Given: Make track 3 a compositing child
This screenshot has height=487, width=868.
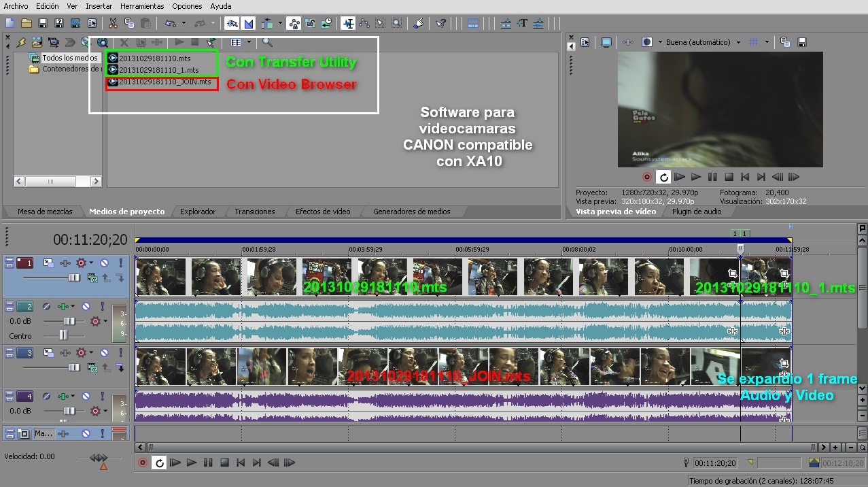Looking at the screenshot, I should click(x=120, y=368).
